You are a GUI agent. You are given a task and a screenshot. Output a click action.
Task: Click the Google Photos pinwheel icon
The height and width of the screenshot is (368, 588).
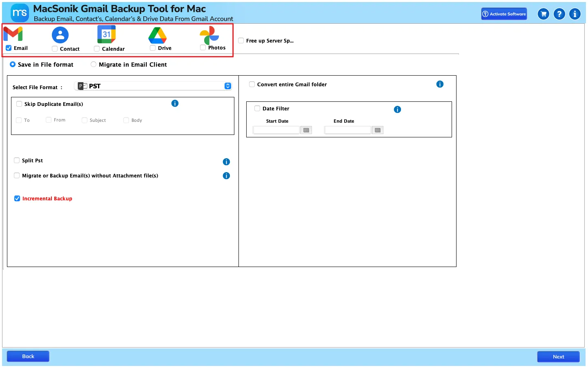(x=209, y=35)
